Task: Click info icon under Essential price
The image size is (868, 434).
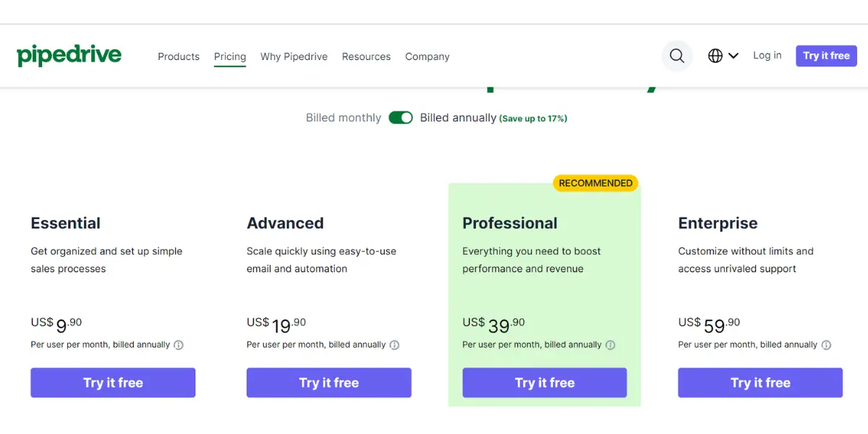Action: 179,345
